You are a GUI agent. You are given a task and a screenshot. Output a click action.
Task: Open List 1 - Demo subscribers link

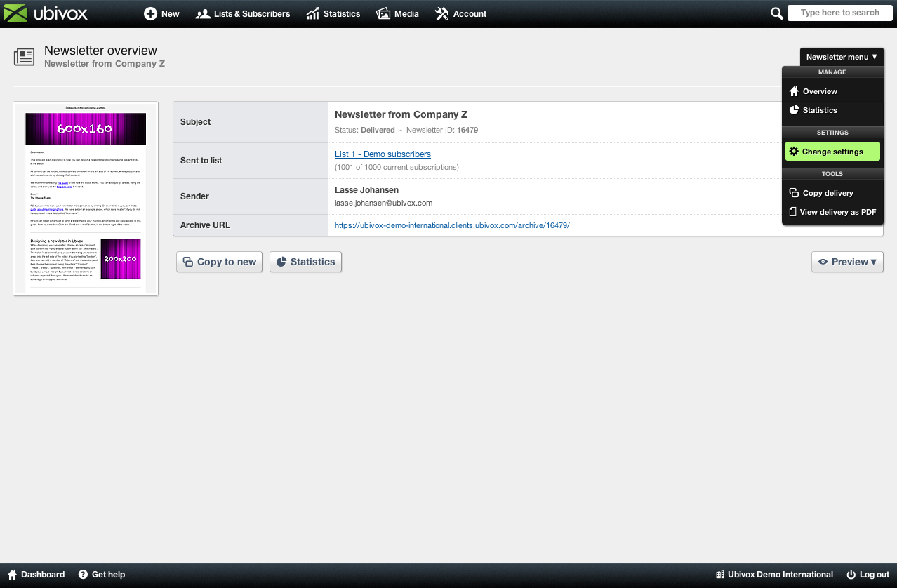tap(383, 154)
